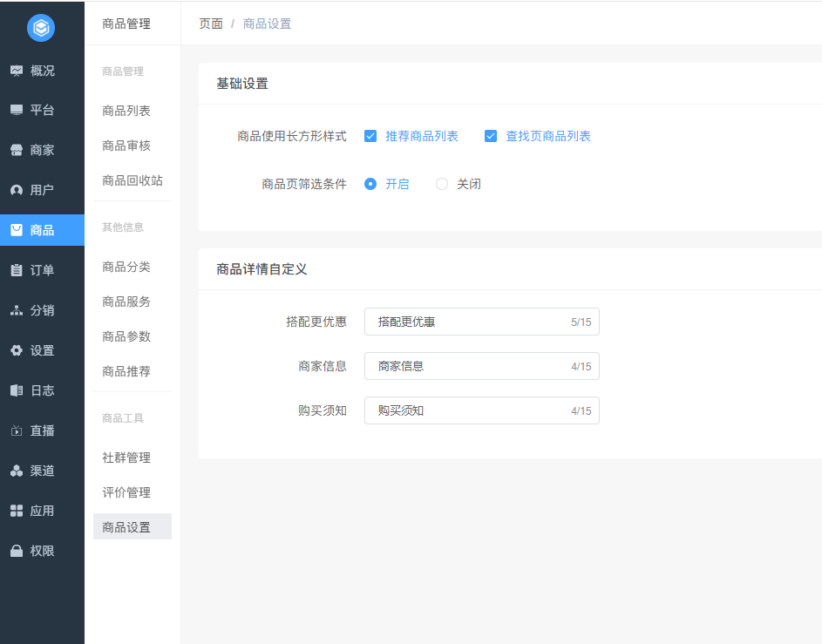Click the 商品页筛选条件 label
The height and width of the screenshot is (644, 822).
[x=304, y=184]
